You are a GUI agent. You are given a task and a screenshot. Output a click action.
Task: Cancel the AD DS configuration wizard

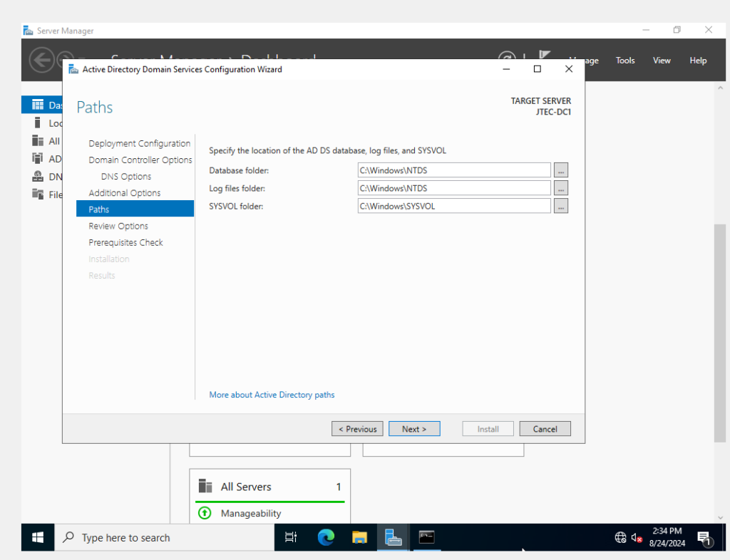pyautogui.click(x=545, y=429)
